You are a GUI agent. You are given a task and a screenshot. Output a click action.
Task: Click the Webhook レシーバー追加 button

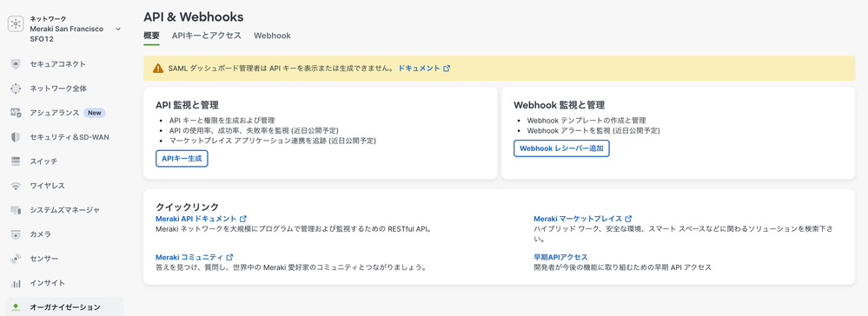(x=562, y=148)
